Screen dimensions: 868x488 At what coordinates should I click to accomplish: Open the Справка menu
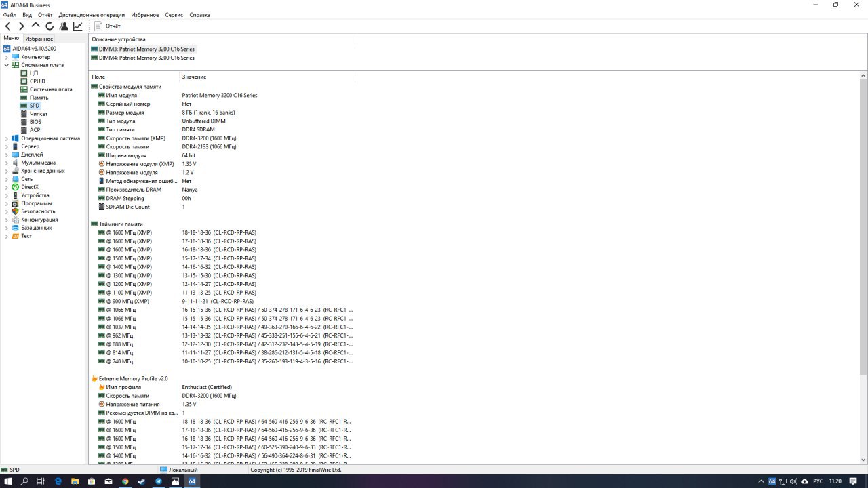pyautogui.click(x=199, y=15)
